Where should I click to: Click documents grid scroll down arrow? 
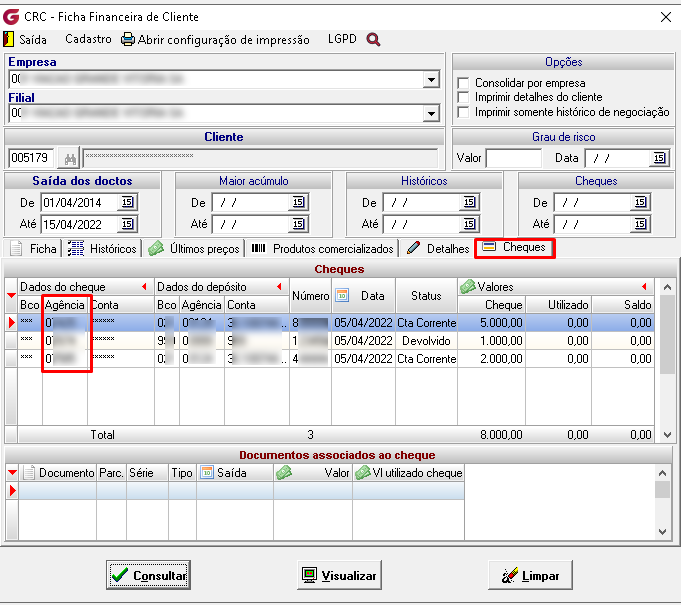[662, 532]
